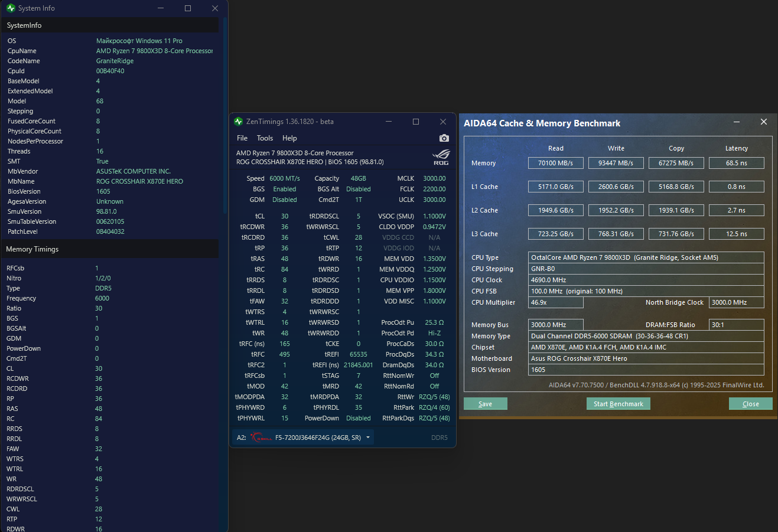Click the MbVendor value ASUSTeK COMPUTER INC.

(x=134, y=171)
